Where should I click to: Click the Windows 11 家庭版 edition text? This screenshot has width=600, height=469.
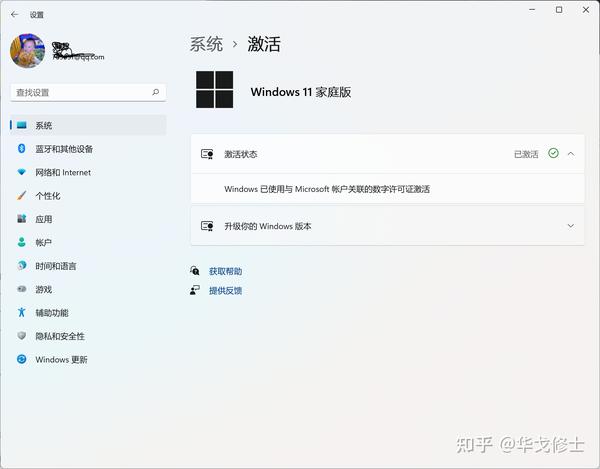301,92
